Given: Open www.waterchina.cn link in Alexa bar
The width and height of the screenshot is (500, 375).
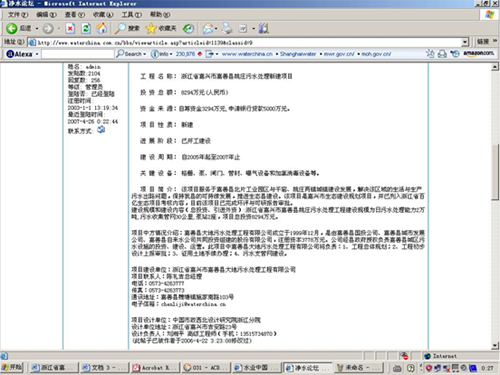Looking at the screenshot, I should click(x=247, y=54).
